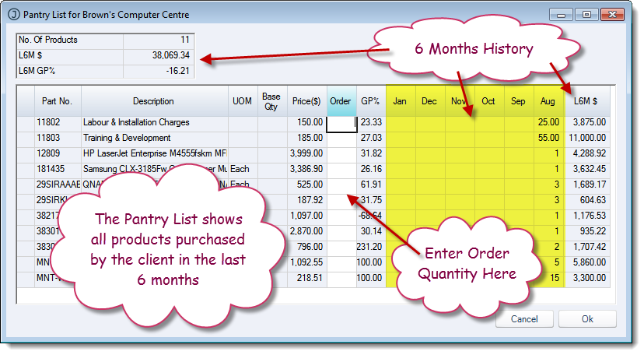Image resolution: width=644 pixels, height=355 pixels.
Task: Click the Aug value 15
Action: [555, 278]
